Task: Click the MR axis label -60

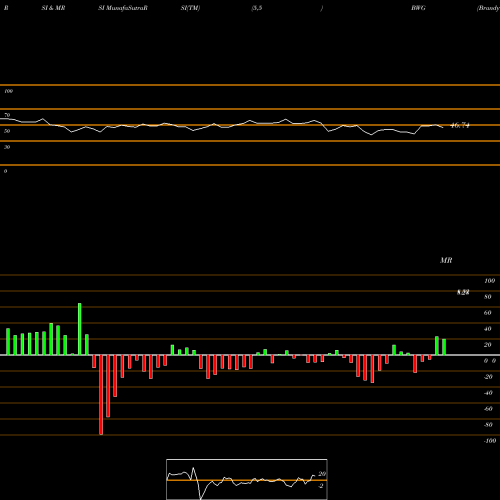Action: click(x=488, y=409)
